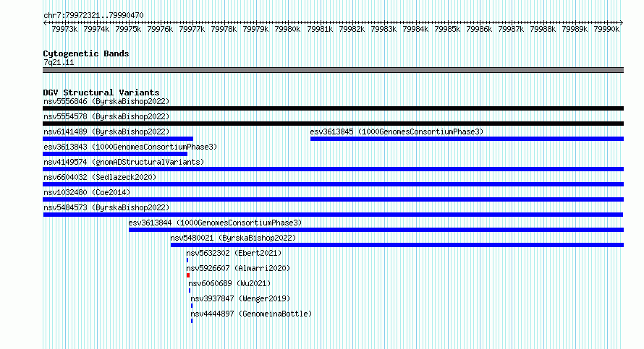644x349 pixels.
Task: Click the black bar under nsv5556846
Action: [333, 108]
